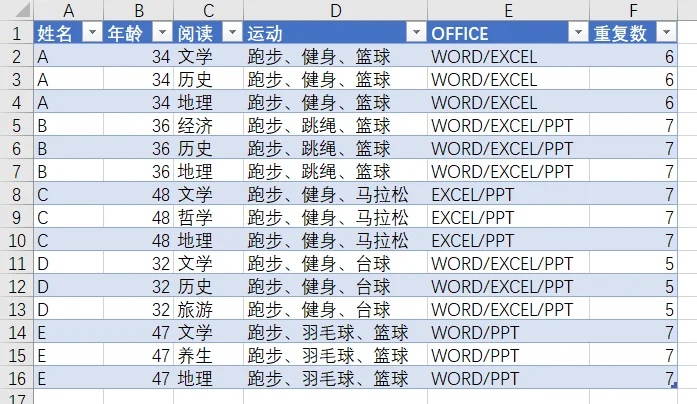This screenshot has height=404, width=697.
Task: Select cell 历史 in row 3
Action: [208, 80]
